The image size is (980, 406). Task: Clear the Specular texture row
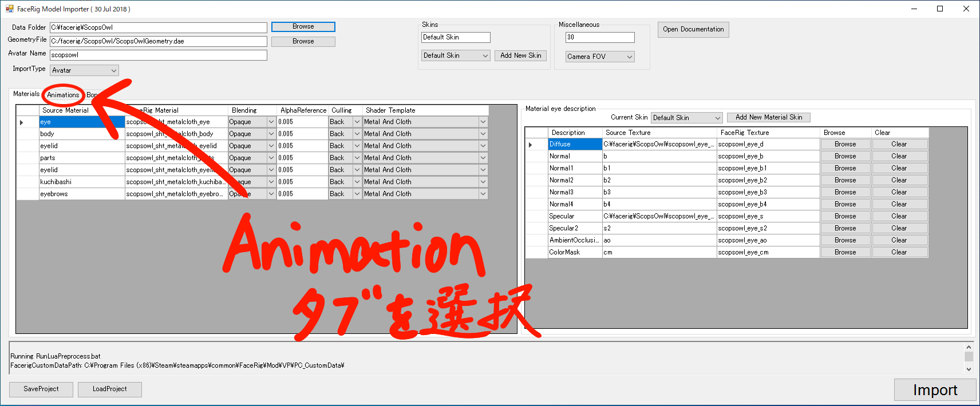point(899,216)
